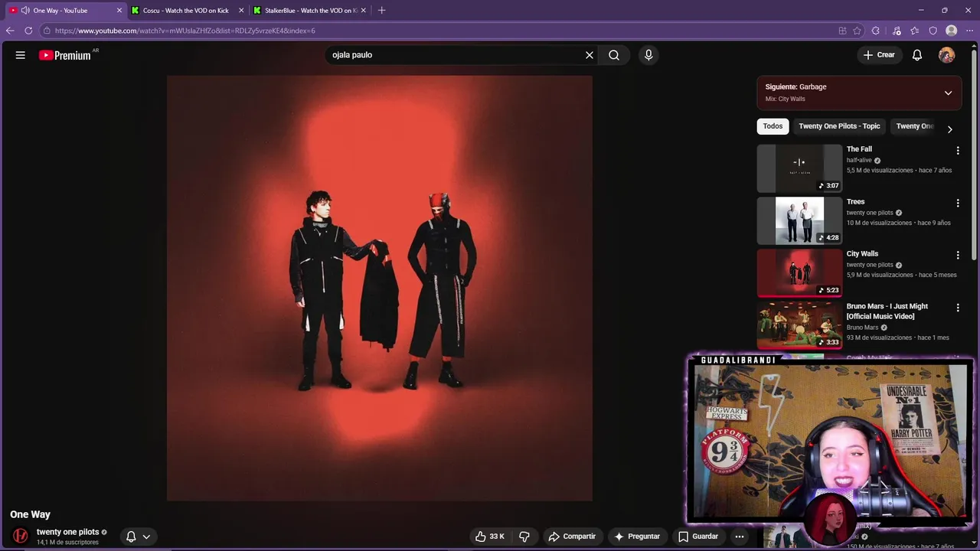The height and width of the screenshot is (551, 980).
Task: Clear the search box with the X
Action: (590, 55)
